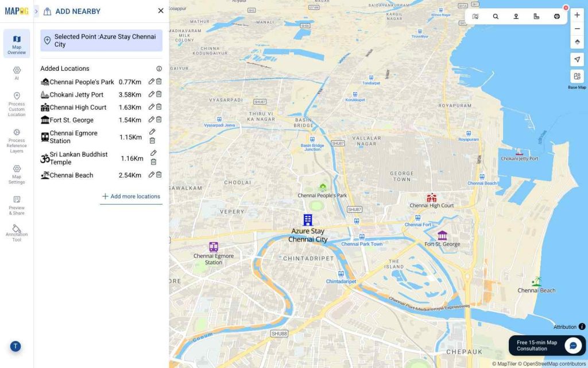Reset map orientation with the compass icon
This screenshot has width=588, height=368.
577,42
